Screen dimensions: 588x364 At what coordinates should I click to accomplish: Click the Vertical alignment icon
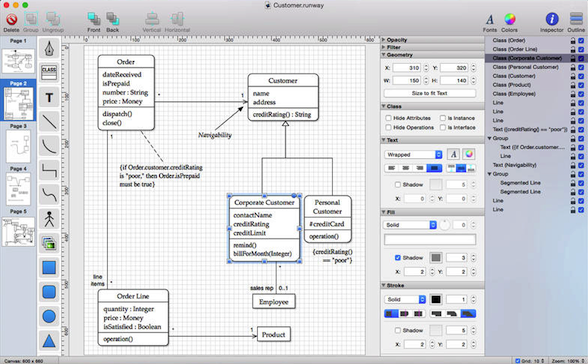click(152, 19)
